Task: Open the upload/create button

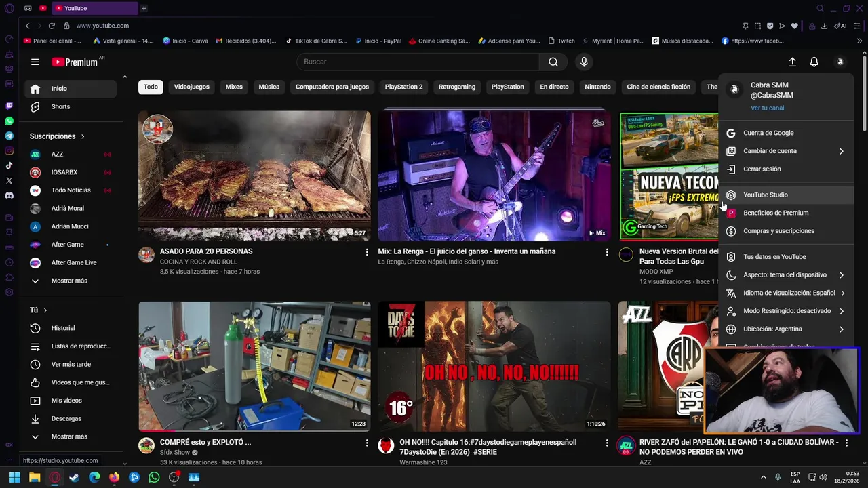Action: click(x=792, y=62)
